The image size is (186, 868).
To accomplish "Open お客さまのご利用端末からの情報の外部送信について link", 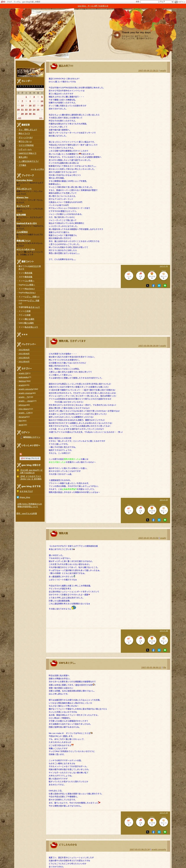I will click(x=30, y=505).
